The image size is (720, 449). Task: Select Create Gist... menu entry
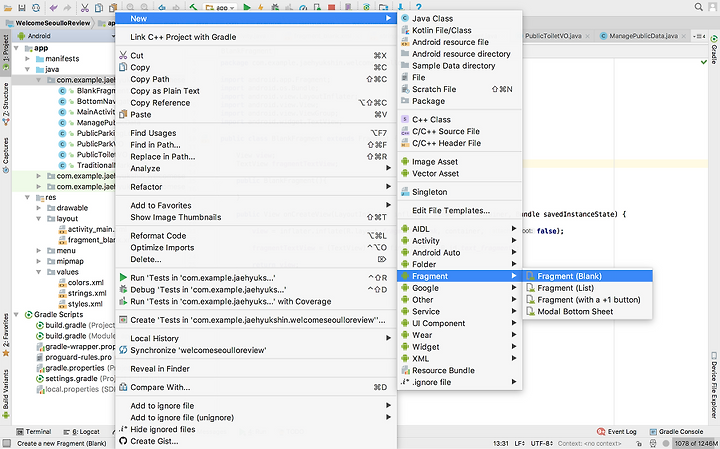[256, 441]
